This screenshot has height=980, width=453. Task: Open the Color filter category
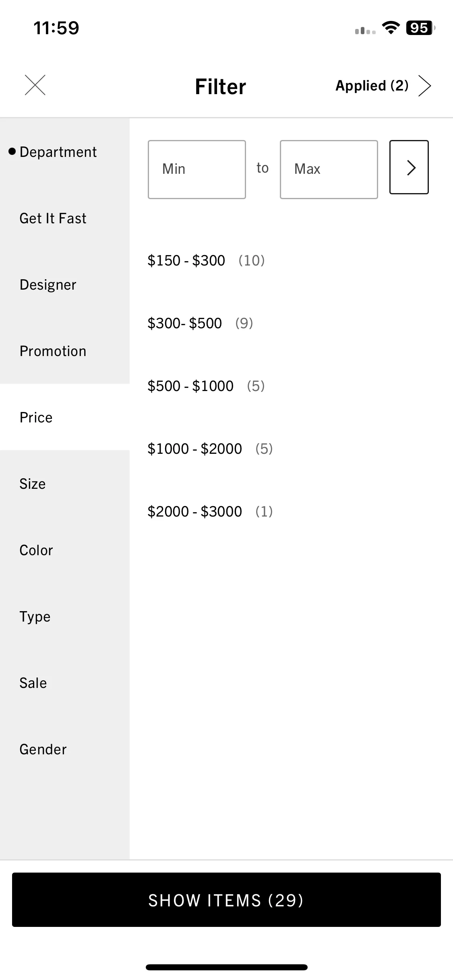coord(65,550)
